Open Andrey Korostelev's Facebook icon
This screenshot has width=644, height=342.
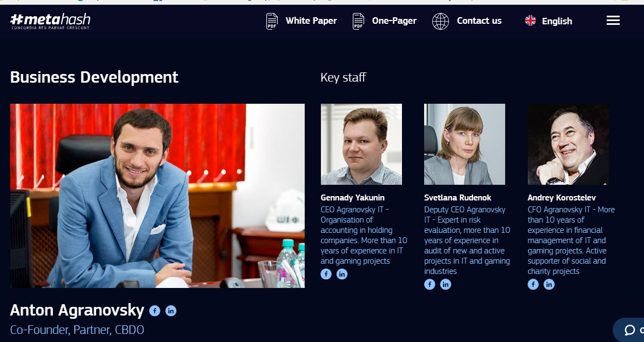tap(533, 284)
